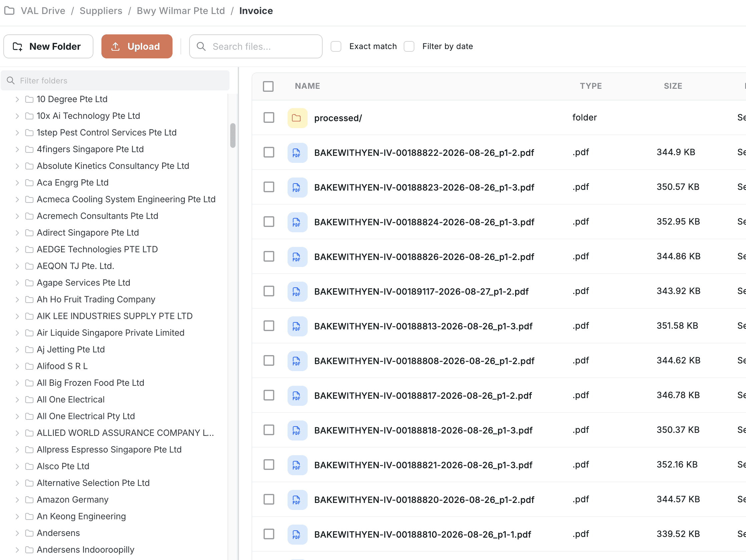Click PDF icon for BAKEWITHYEN-IV-00188820 file
The width and height of the screenshot is (746, 560).
click(297, 500)
